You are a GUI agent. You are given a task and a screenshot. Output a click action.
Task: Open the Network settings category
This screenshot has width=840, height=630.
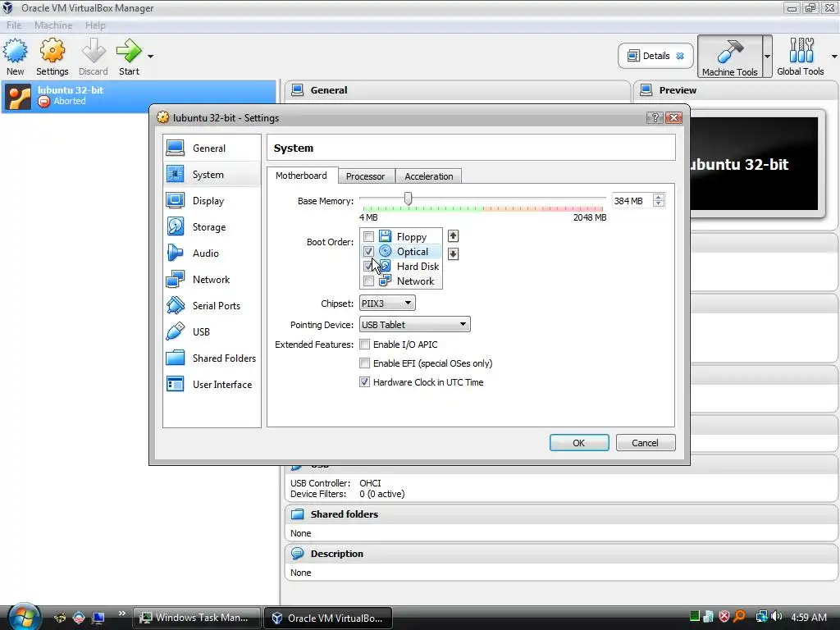[212, 279]
